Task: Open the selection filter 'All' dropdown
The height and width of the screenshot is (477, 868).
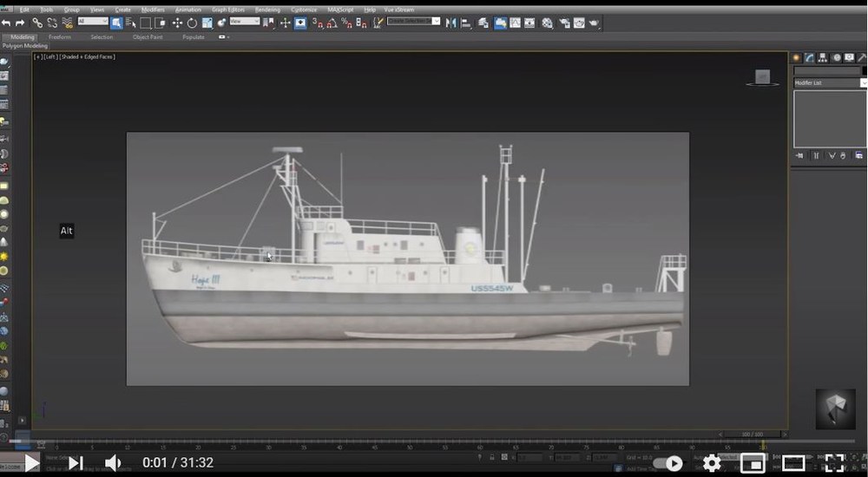Action: 93,21
